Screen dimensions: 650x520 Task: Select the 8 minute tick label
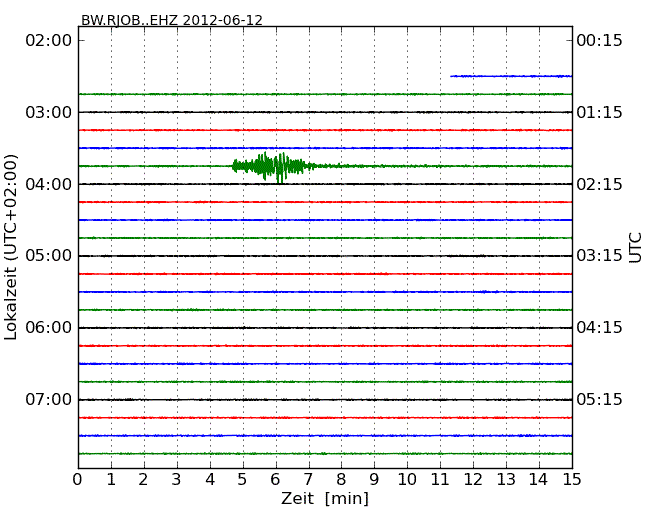341,480
